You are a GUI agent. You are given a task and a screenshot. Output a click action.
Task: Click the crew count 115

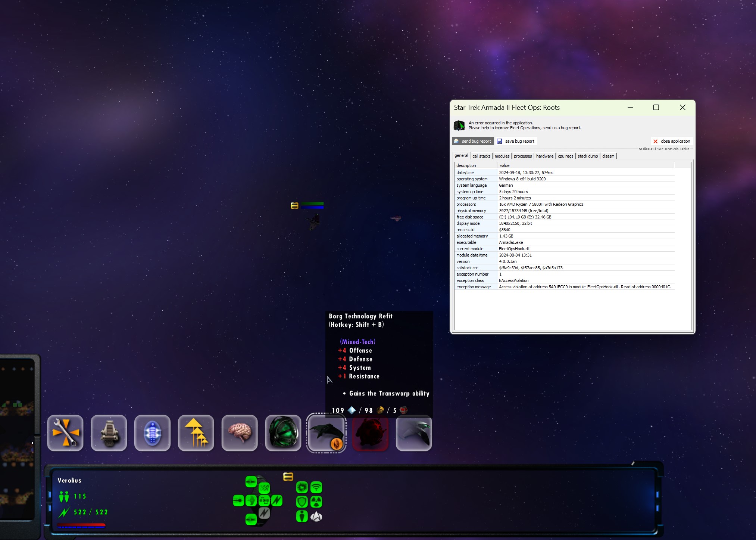pyautogui.click(x=80, y=496)
